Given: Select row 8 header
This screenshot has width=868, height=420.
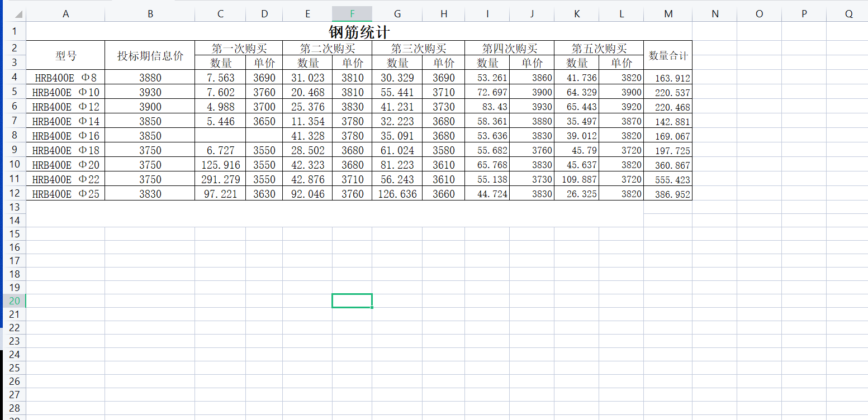Looking at the screenshot, I should pos(15,135).
